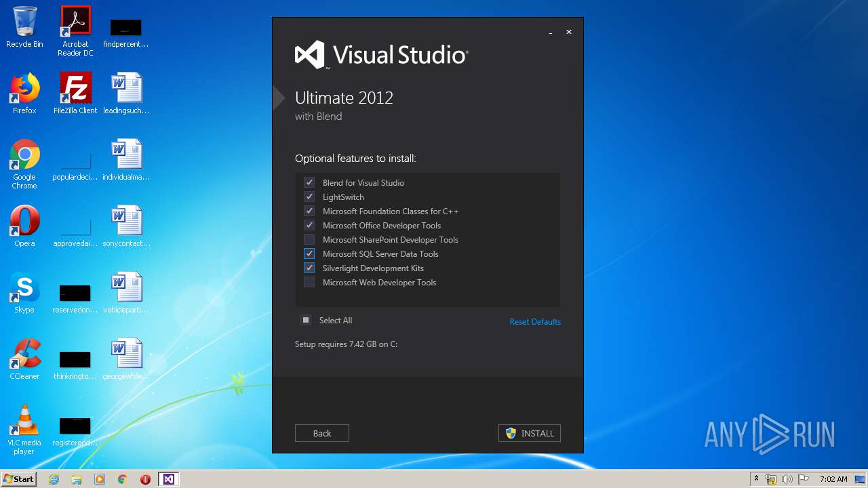
Task: Enable Microsoft Web Developer Tools
Action: pyautogui.click(x=309, y=283)
